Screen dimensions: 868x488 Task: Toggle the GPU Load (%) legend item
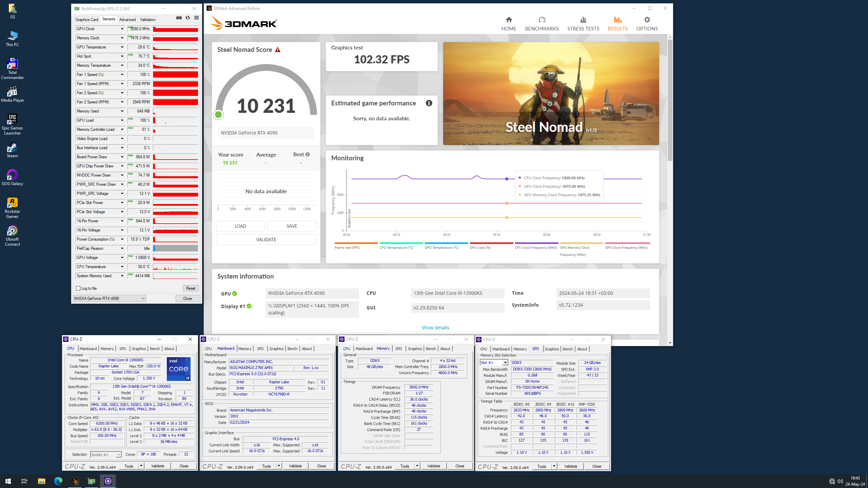491,246
